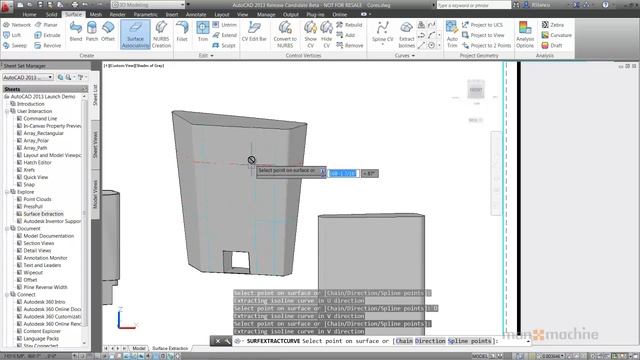This screenshot has width=640, height=360.
Task: Open the 3D Modeling workspace dropdown
Action: point(148,5)
